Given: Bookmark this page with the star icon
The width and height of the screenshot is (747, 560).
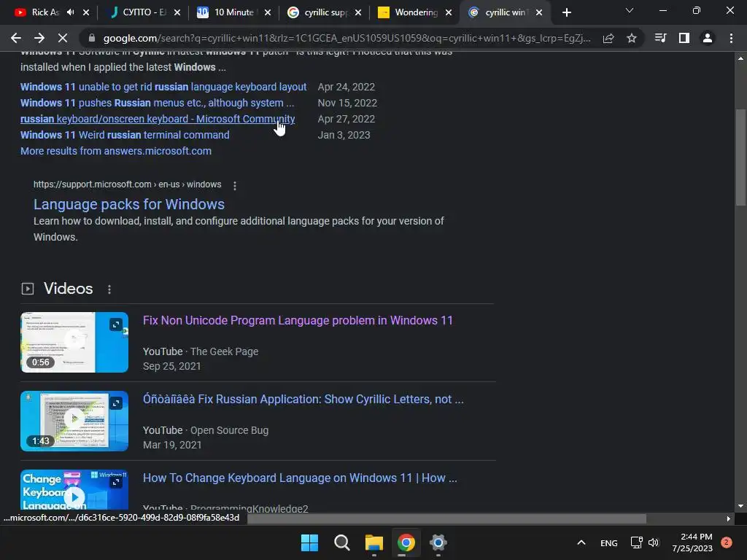Looking at the screenshot, I should (632, 38).
